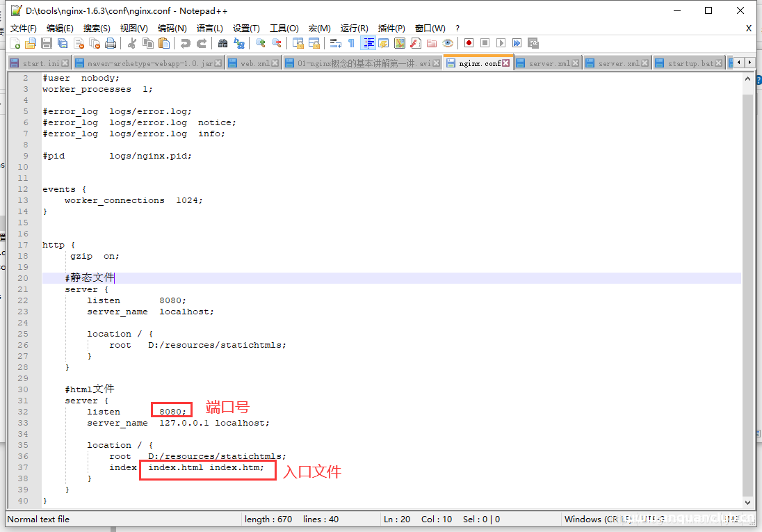Play back the recorded macro

coord(501,43)
